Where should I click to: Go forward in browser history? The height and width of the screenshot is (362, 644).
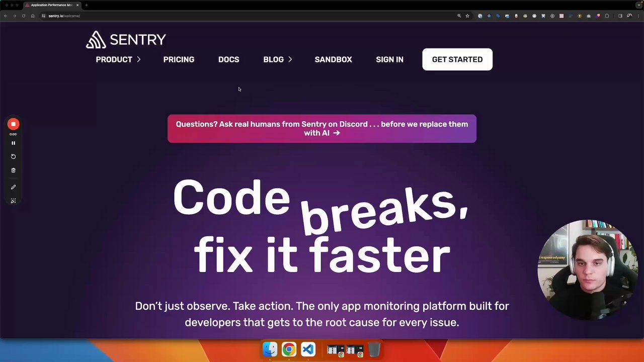(x=15, y=16)
